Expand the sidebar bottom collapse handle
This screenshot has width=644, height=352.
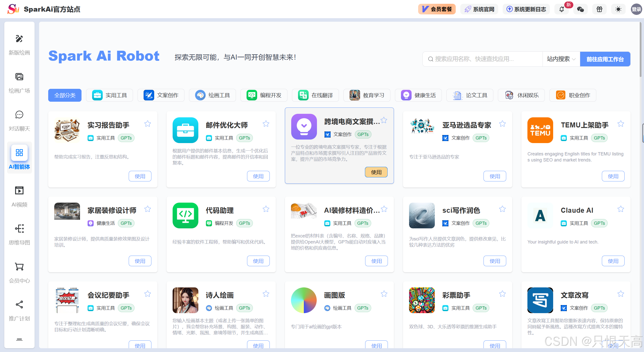point(19,339)
